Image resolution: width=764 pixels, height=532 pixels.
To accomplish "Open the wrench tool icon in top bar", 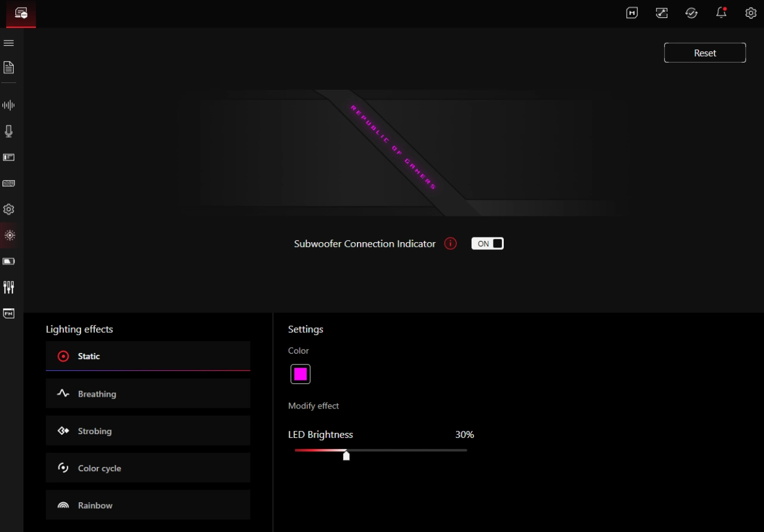I will 662,13.
